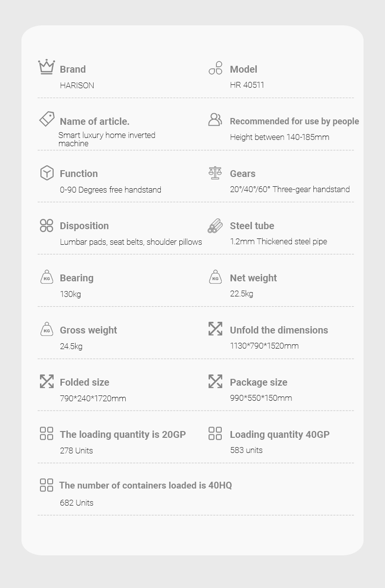Click the balance scale icon next to Gears

point(215,173)
